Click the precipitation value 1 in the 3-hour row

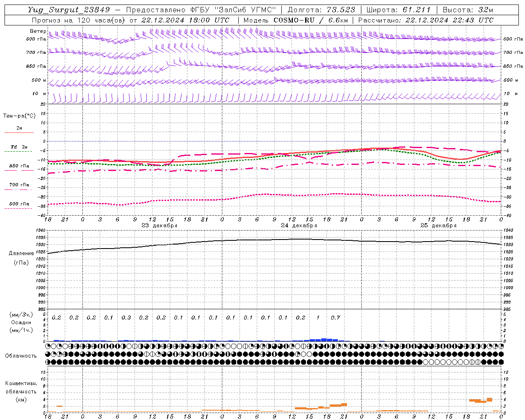point(318,317)
